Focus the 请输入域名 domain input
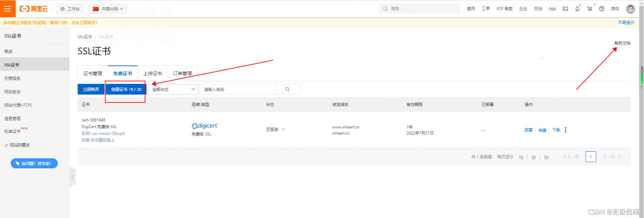The image size is (644, 218). tap(237, 89)
